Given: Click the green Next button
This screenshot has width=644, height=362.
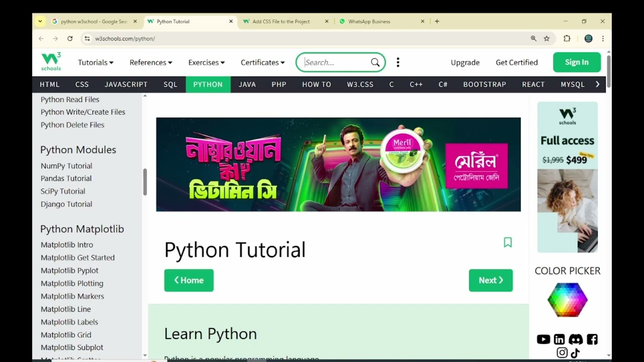Looking at the screenshot, I should (491, 281).
